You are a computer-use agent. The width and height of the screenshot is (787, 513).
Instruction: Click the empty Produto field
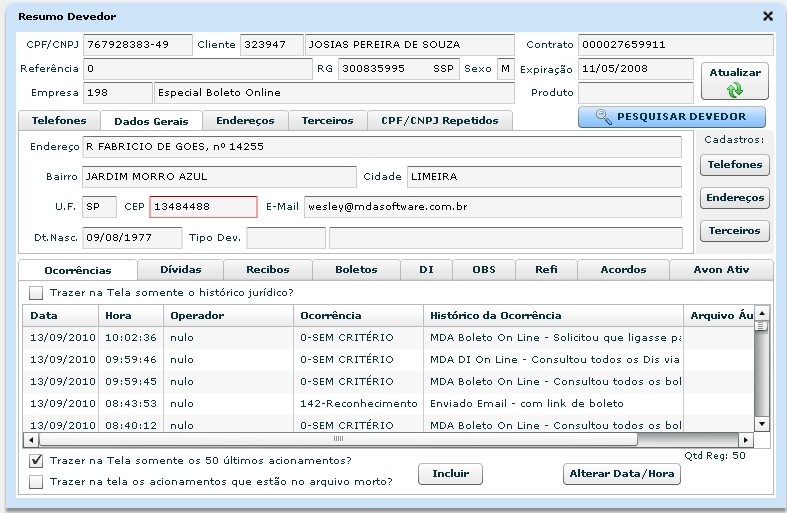point(635,93)
